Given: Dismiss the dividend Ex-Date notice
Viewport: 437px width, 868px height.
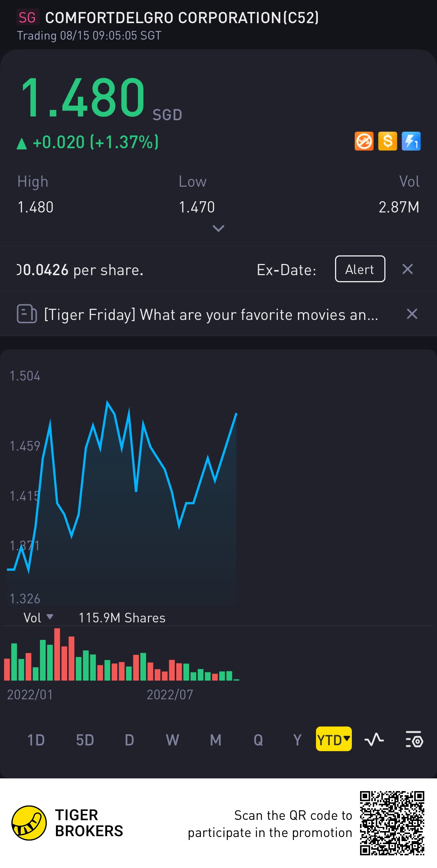Looking at the screenshot, I should click(x=407, y=269).
